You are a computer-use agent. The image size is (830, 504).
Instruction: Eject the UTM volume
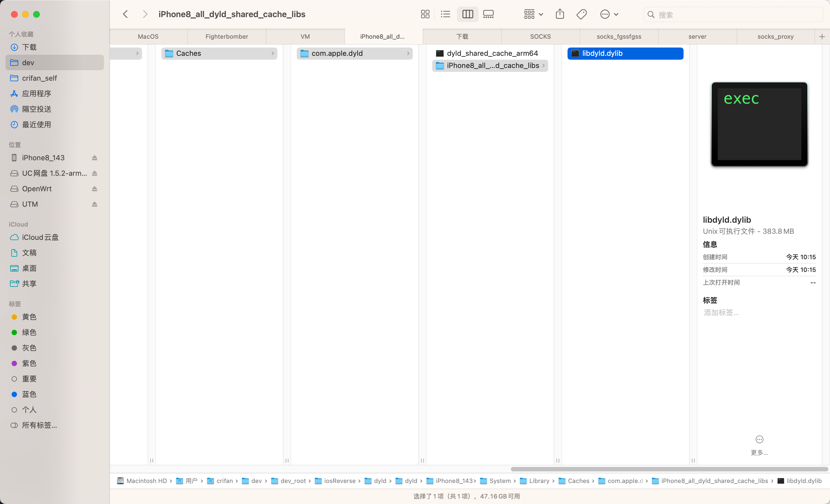(95, 204)
